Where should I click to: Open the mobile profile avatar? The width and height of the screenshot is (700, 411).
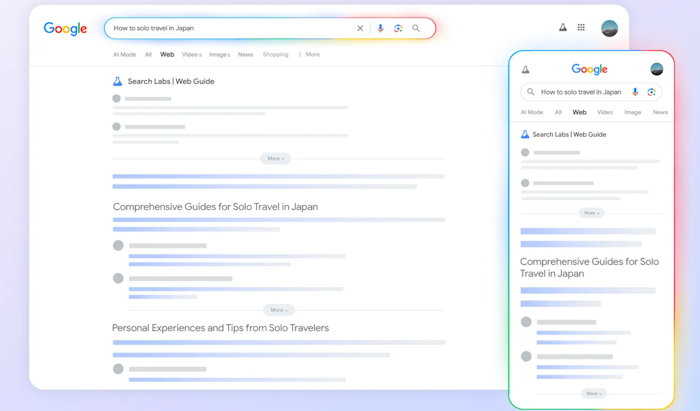point(657,69)
